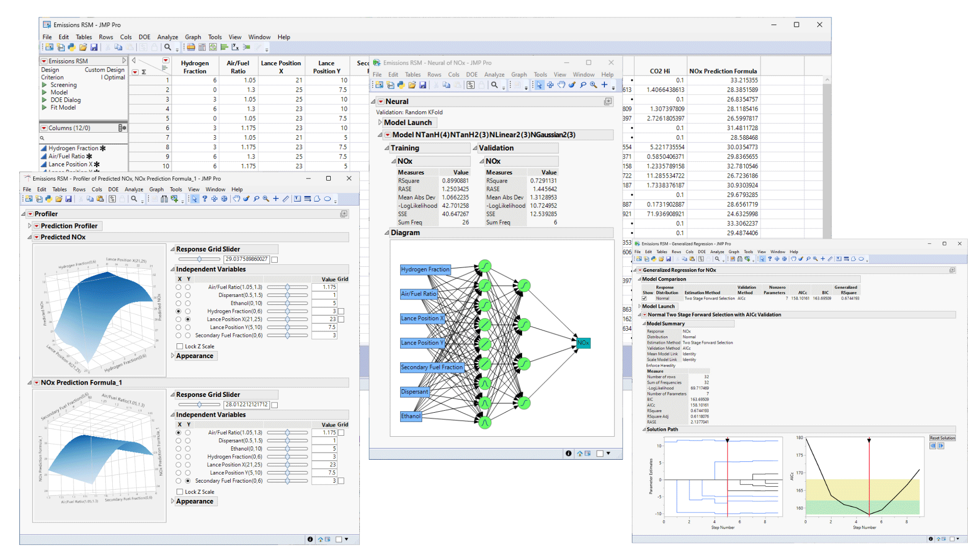Expand the Model Launch section in Neural window
980x551 pixels.
tap(380, 122)
